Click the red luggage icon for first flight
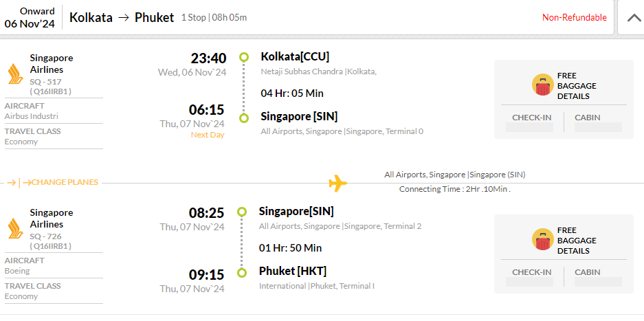The width and height of the screenshot is (644, 321). coord(542,85)
